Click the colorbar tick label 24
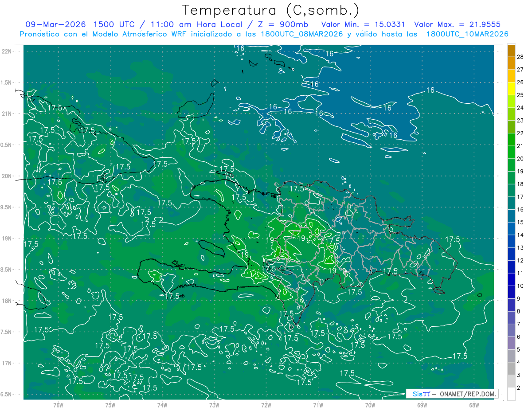This screenshot has width=532, height=411. tap(520, 108)
